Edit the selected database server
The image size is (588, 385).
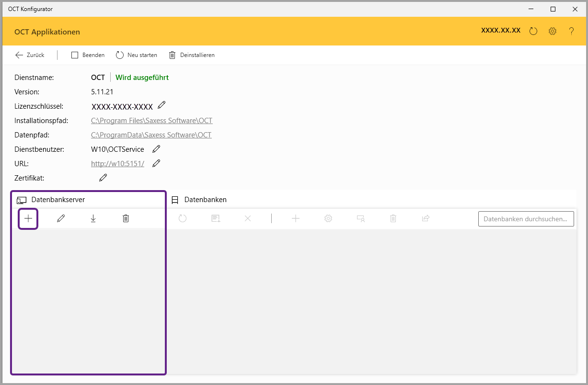pyautogui.click(x=61, y=219)
